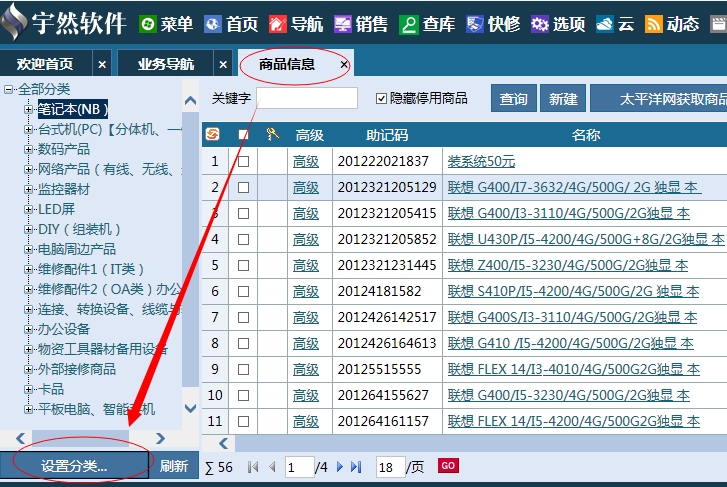Open product link 联想 Z400/I5-3230
The width and height of the screenshot is (727, 487).
568,265
